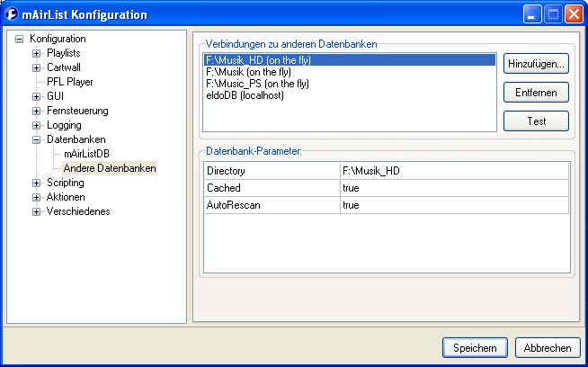The image size is (588, 367).
Task: Expand the Scripting tree node
Action: [36, 183]
